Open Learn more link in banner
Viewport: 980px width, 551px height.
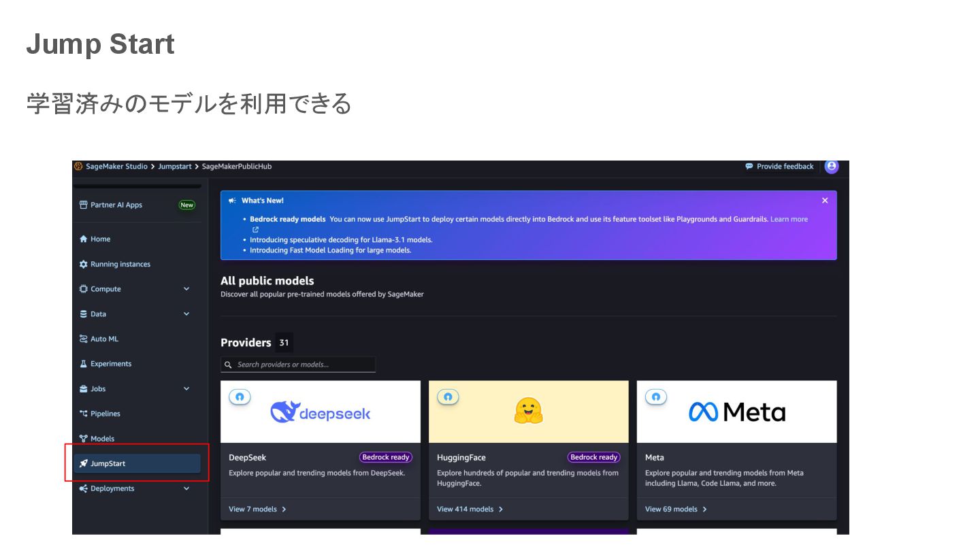[x=789, y=220]
